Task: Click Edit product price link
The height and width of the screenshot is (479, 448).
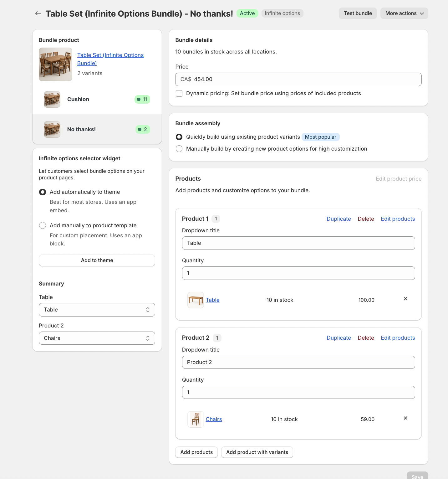Action: tap(399, 179)
